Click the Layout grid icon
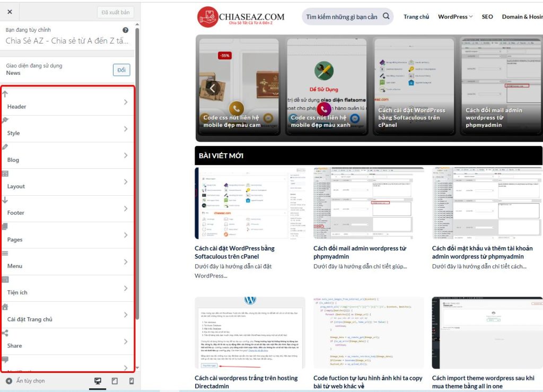The height and width of the screenshot is (392, 543). coord(6,173)
